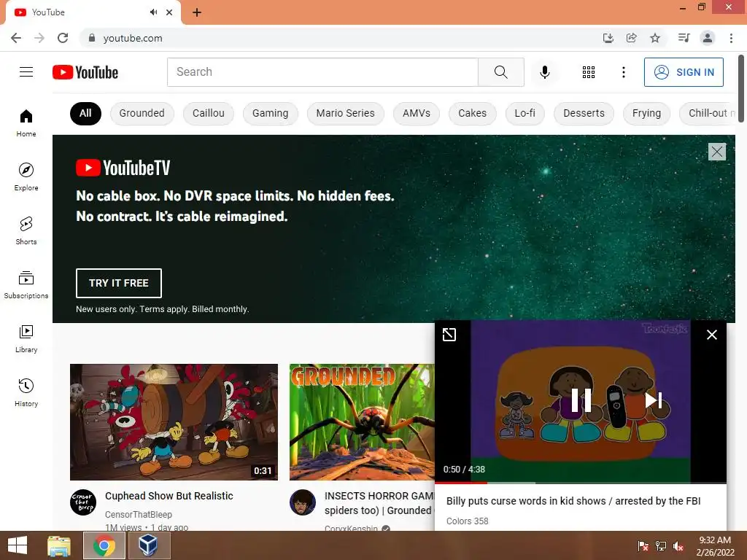Open the Grounded spider video thumbnail

pyautogui.click(x=362, y=422)
